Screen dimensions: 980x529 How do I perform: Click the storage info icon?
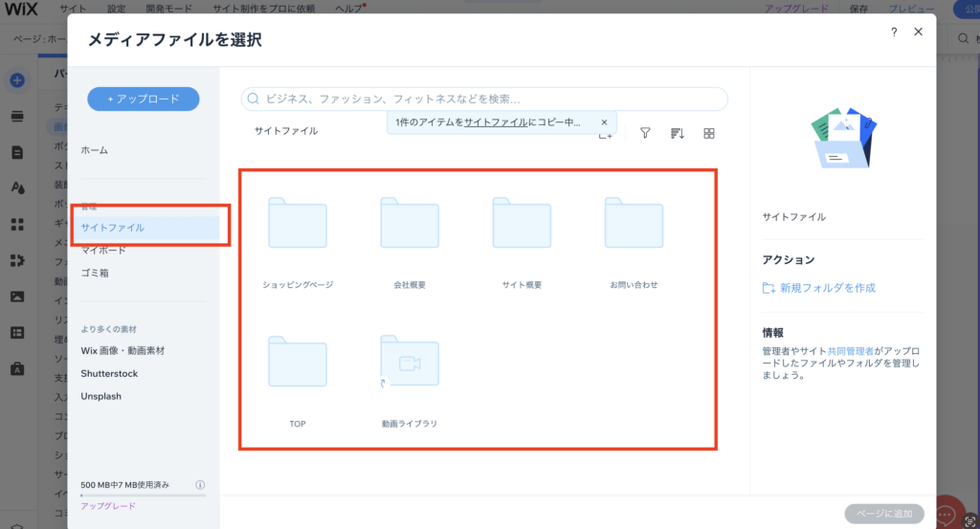(200, 485)
